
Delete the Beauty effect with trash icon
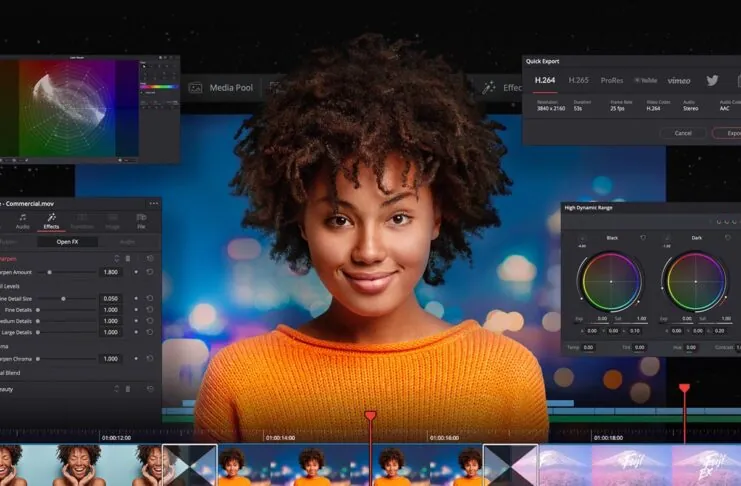click(x=128, y=389)
